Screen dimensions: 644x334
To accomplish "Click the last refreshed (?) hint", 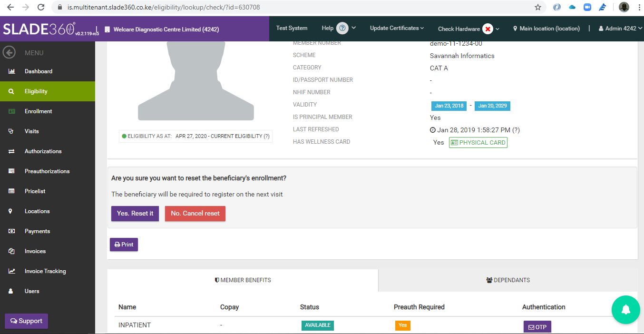I will (516, 130).
